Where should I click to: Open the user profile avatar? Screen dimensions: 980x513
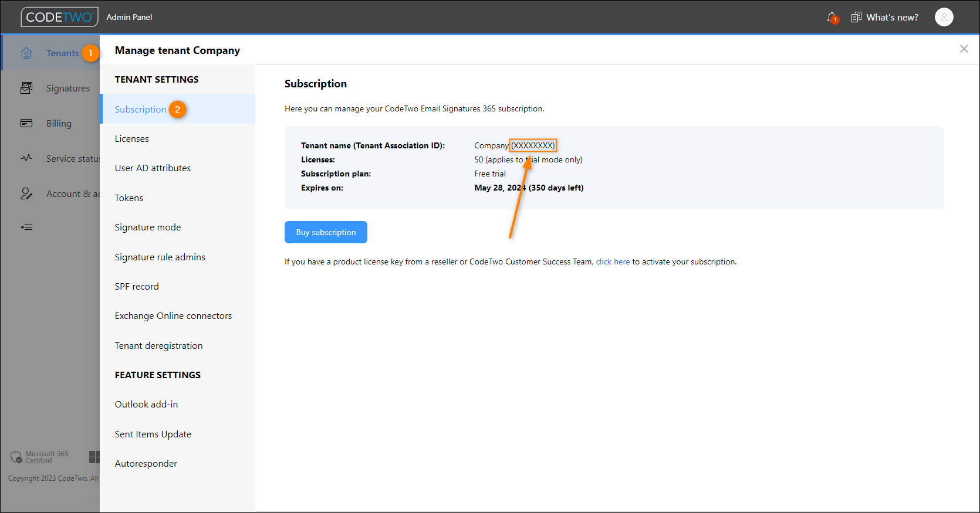coord(944,18)
